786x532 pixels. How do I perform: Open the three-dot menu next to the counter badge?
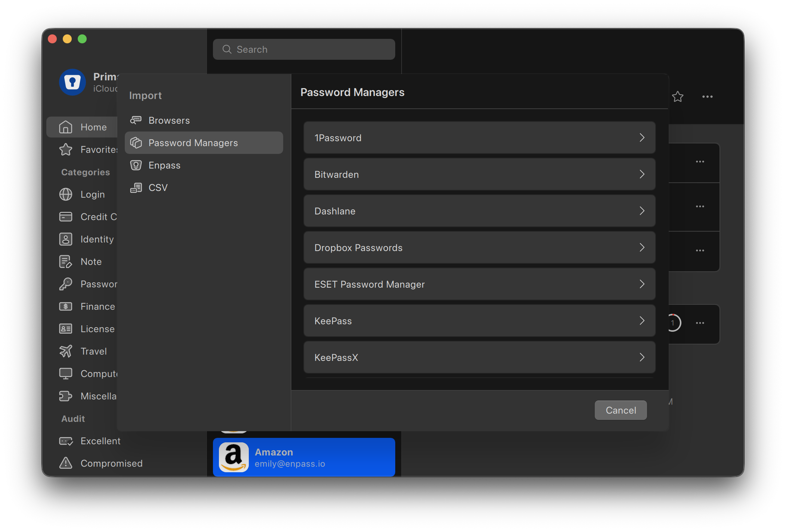pos(700,323)
